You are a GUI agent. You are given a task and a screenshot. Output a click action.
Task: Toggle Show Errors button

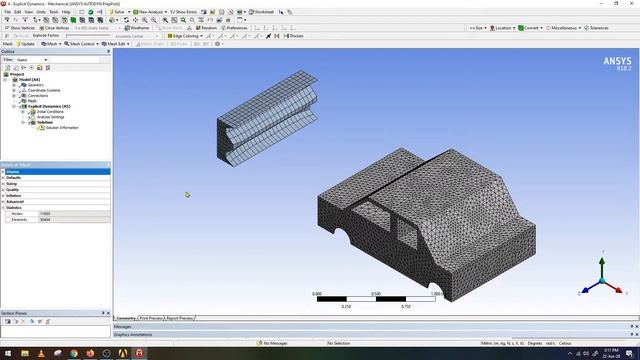point(183,12)
